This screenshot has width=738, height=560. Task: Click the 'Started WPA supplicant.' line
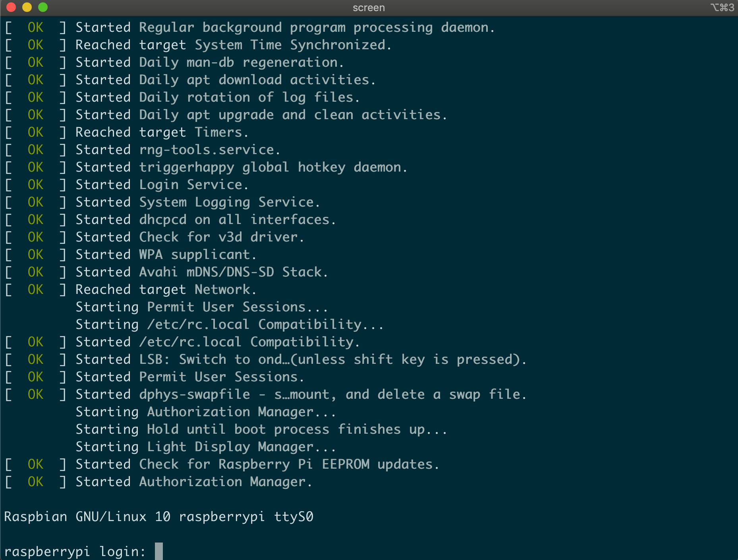pos(166,255)
